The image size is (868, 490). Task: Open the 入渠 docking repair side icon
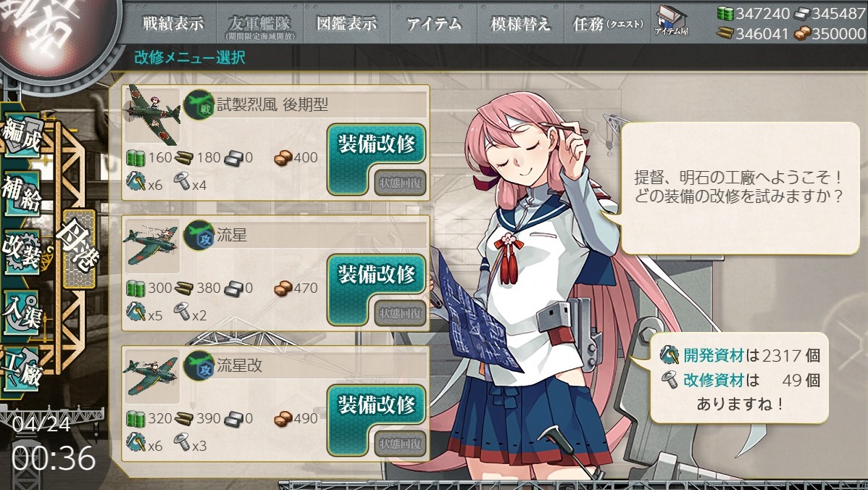coord(22,312)
